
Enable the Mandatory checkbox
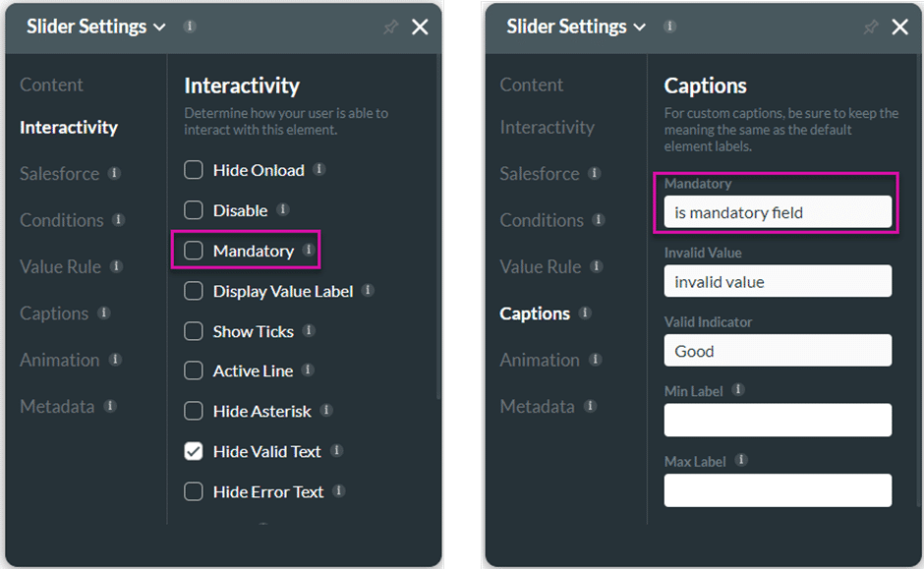(x=194, y=251)
